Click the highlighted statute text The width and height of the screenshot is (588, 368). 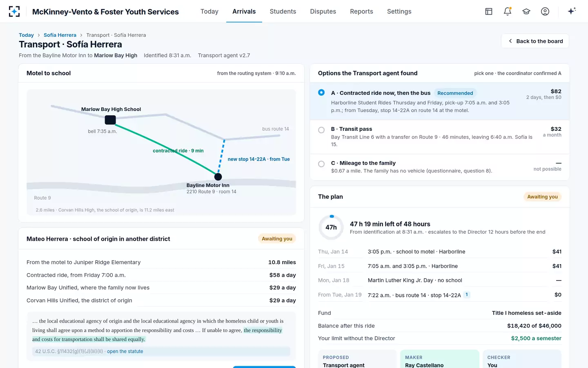157,335
